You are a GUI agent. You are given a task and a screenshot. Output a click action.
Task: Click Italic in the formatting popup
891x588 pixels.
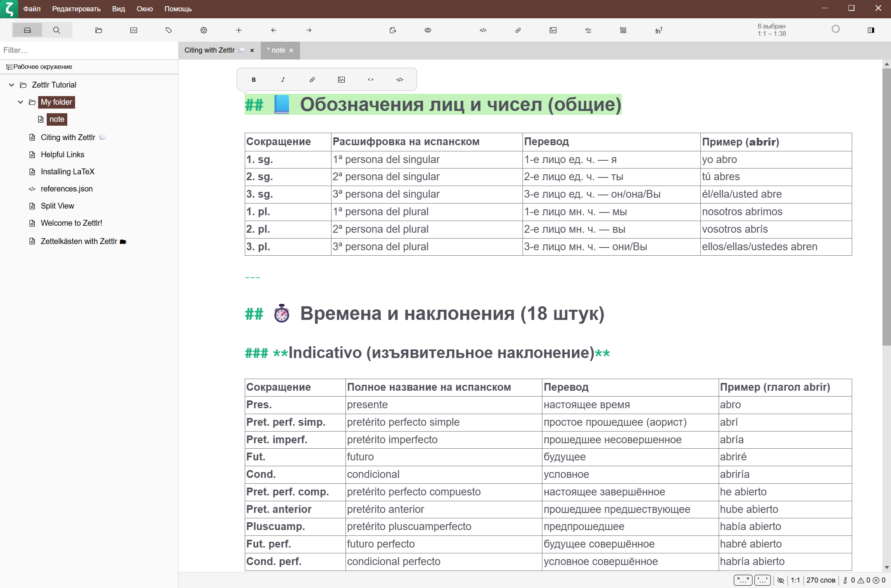pos(283,79)
